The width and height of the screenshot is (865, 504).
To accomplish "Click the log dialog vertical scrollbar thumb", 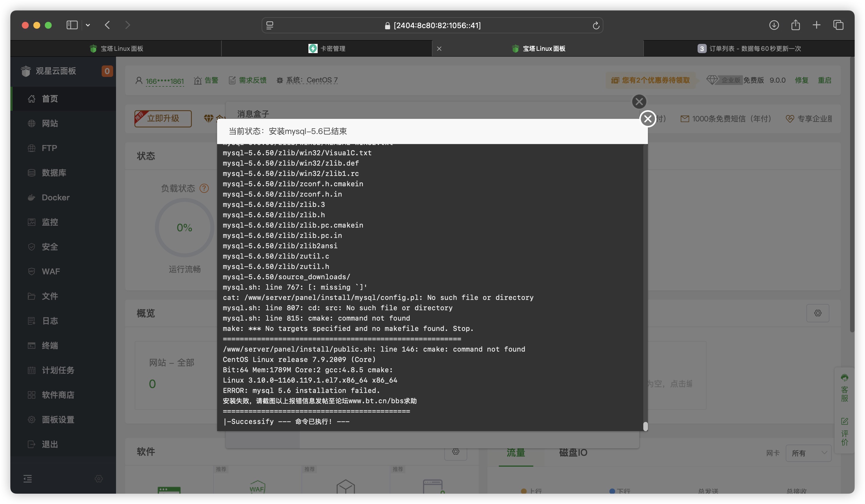I will point(645,426).
